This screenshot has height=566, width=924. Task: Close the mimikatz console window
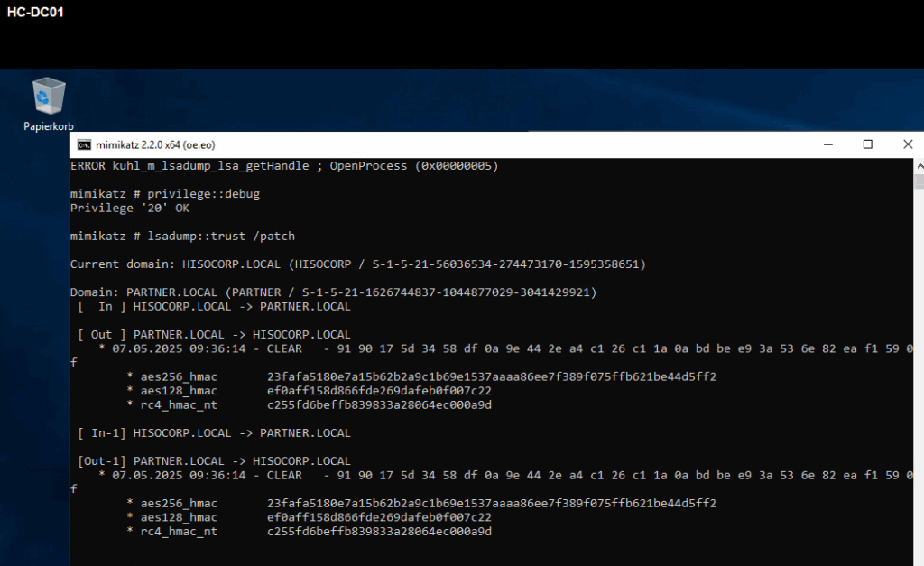pos(908,144)
